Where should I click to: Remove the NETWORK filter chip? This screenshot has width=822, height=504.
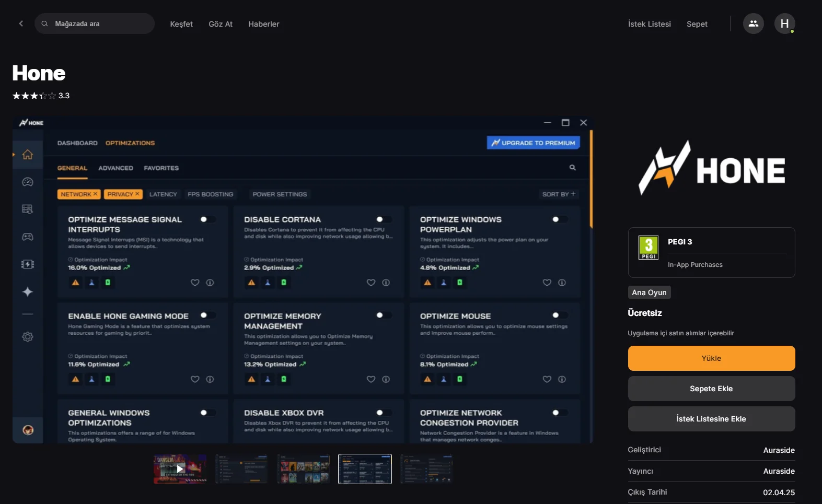coord(95,194)
